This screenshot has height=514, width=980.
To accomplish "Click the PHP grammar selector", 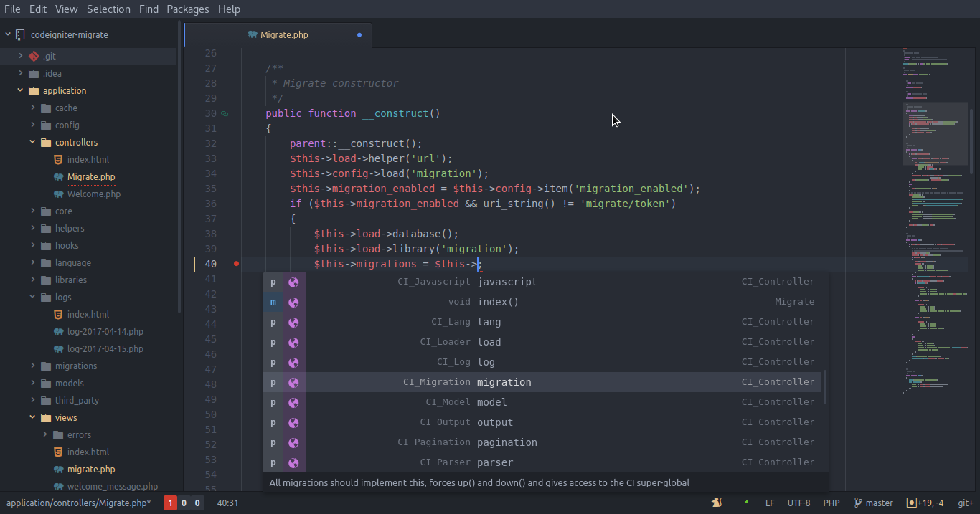I will (x=831, y=503).
